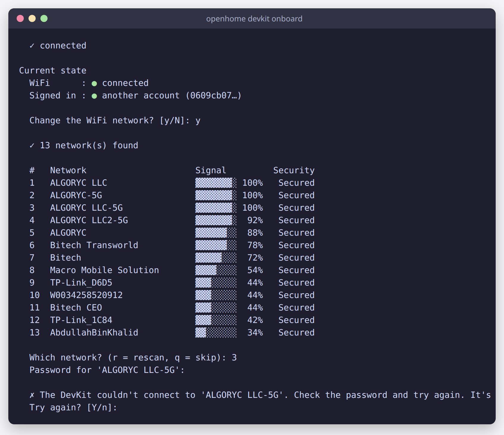
Task: Click the 'Change the WiFi network?' prompt line
Action: pos(115,120)
